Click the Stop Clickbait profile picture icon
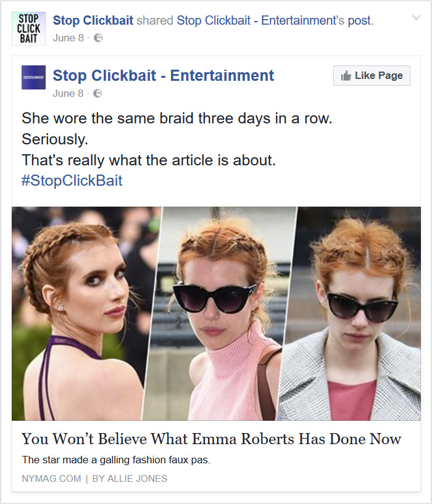 click(27, 28)
